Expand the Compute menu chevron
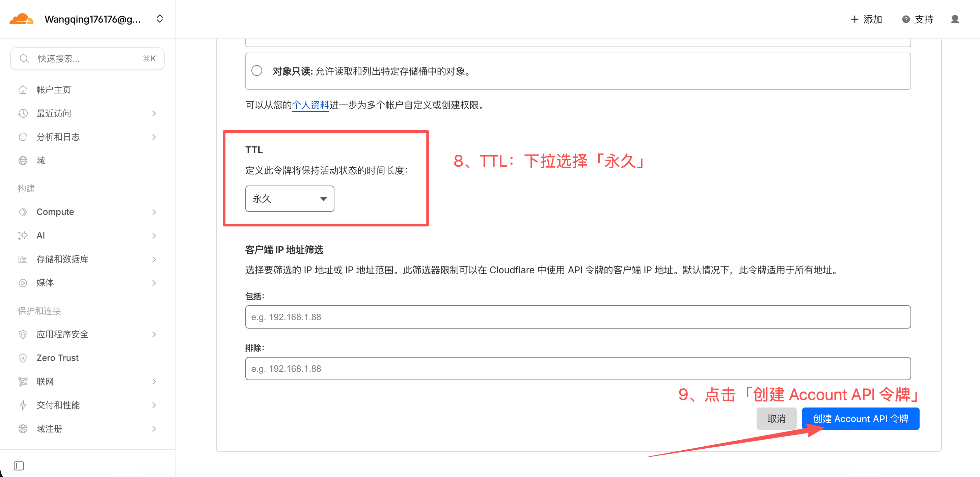 pyautogui.click(x=154, y=212)
